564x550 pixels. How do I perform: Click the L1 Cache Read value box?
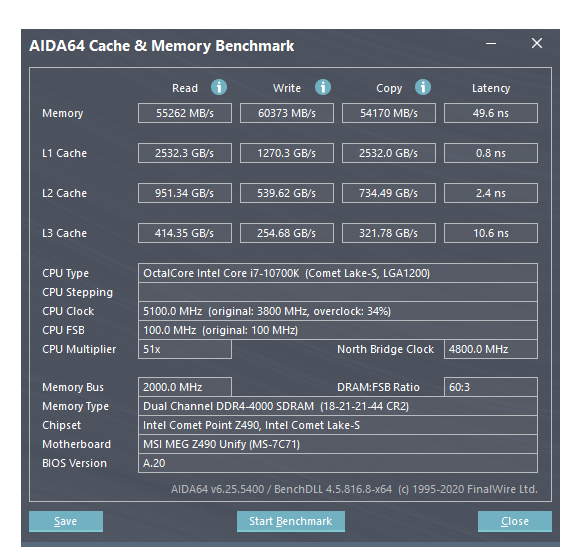(x=185, y=153)
